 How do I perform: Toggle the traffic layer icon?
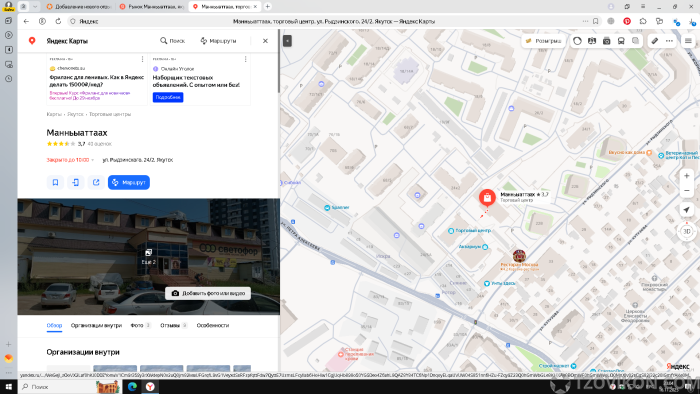pyautogui.click(x=577, y=41)
